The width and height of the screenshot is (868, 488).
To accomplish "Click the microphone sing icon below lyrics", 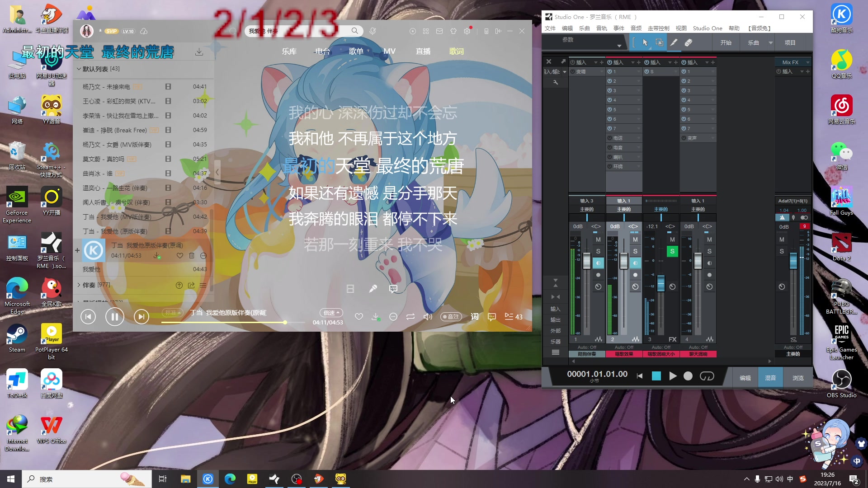I will coord(373,289).
